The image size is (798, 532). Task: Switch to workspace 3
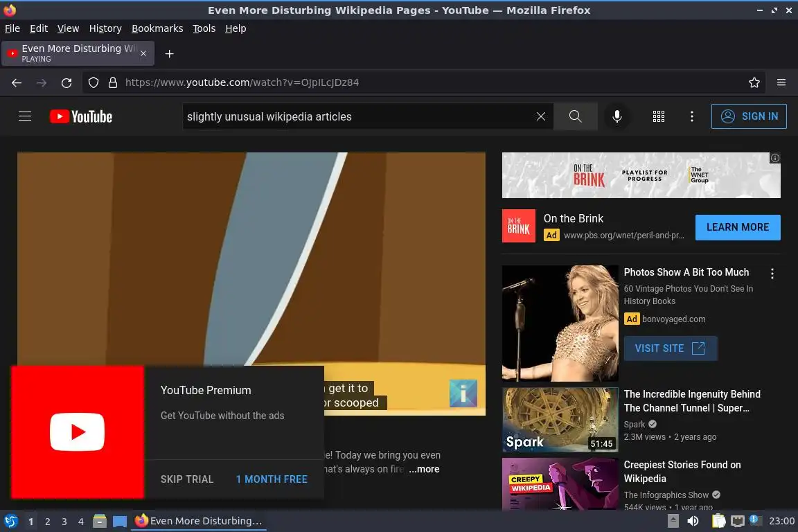[64, 522]
